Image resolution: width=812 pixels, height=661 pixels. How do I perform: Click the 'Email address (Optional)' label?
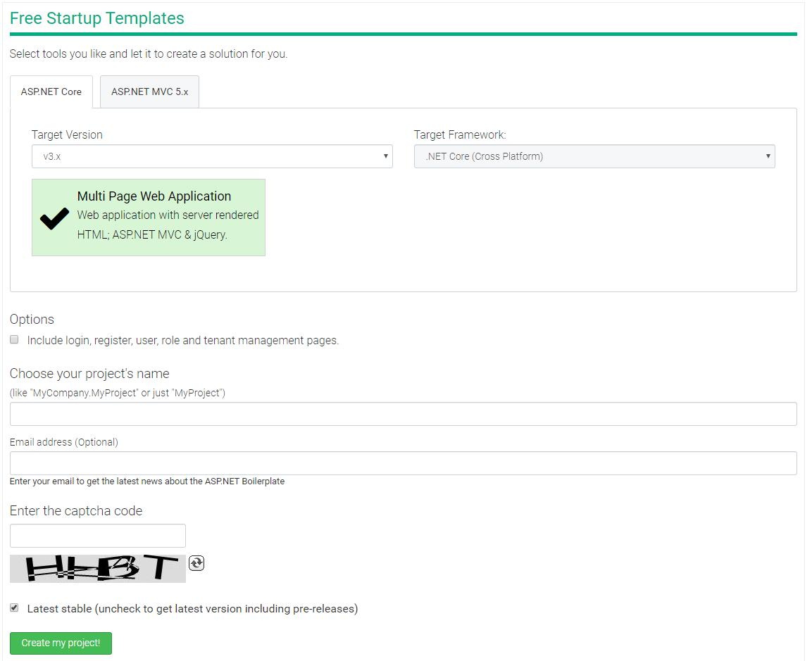[64, 442]
